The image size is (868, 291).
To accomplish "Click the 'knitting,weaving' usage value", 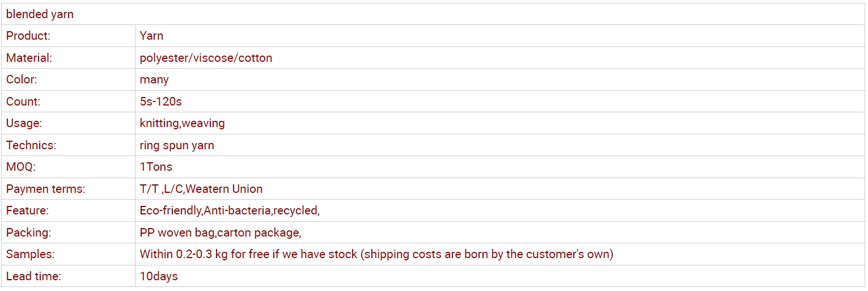I will tap(182, 123).
